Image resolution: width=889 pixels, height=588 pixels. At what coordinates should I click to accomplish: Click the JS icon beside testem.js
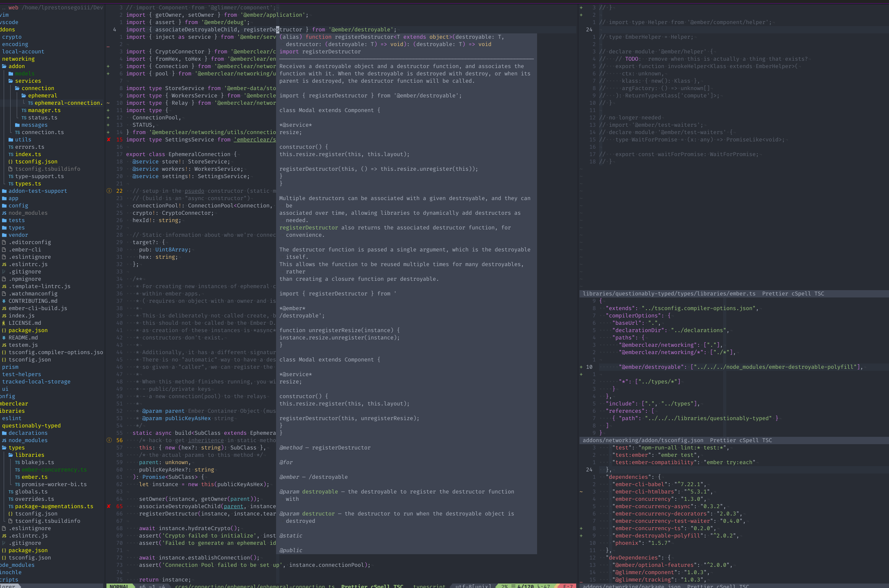(x=4, y=345)
